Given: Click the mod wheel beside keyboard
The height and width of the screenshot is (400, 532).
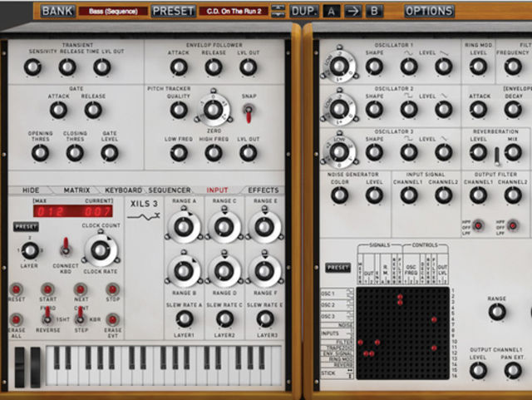Looking at the screenshot, I should (x=35, y=367).
